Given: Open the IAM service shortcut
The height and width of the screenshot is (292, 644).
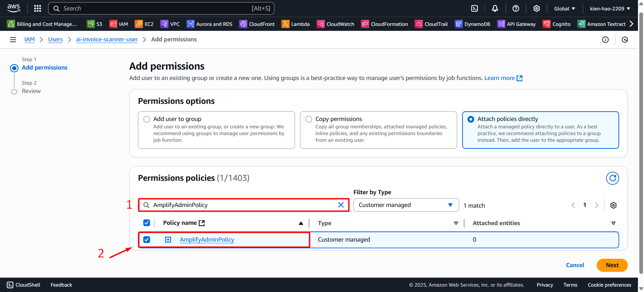Looking at the screenshot, I should click(x=119, y=24).
